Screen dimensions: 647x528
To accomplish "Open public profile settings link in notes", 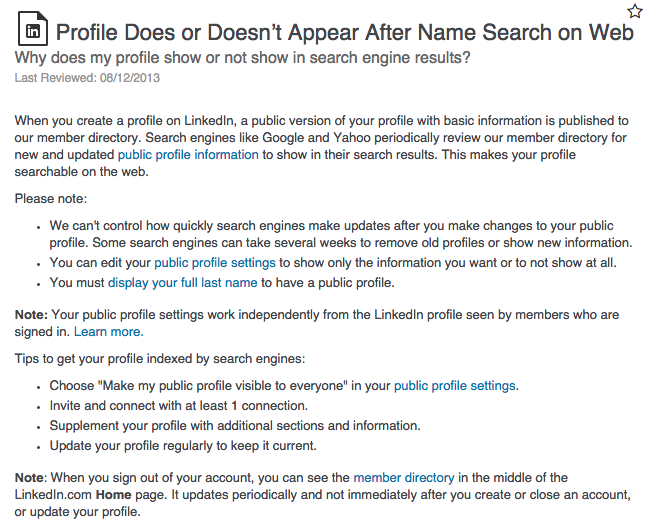I will [215, 263].
